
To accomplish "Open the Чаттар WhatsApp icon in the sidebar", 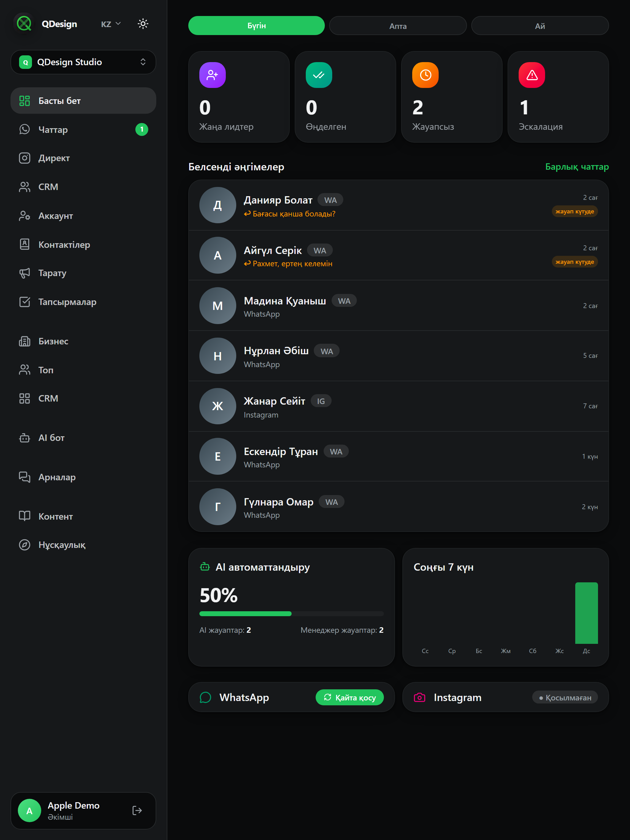I will click(x=25, y=129).
